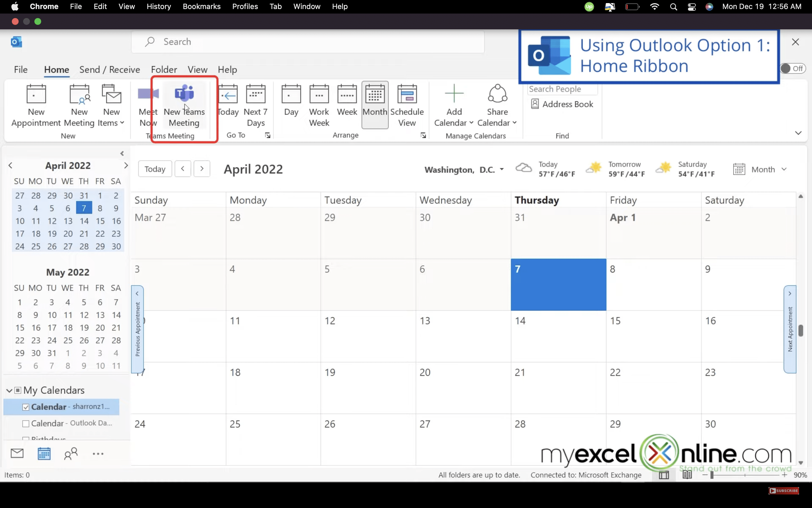Viewport: 812px width, 508px height.
Task: Collapse the ribbon with the chevron
Action: 798,133
